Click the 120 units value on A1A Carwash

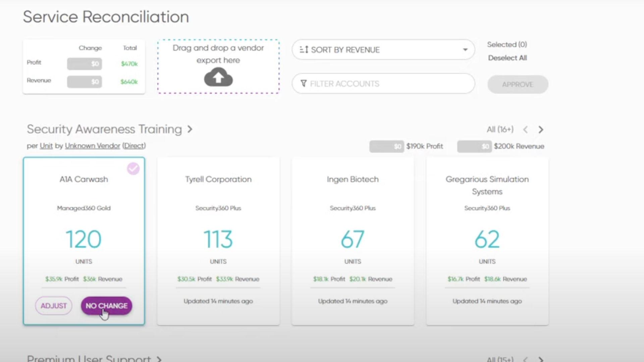[84, 239]
